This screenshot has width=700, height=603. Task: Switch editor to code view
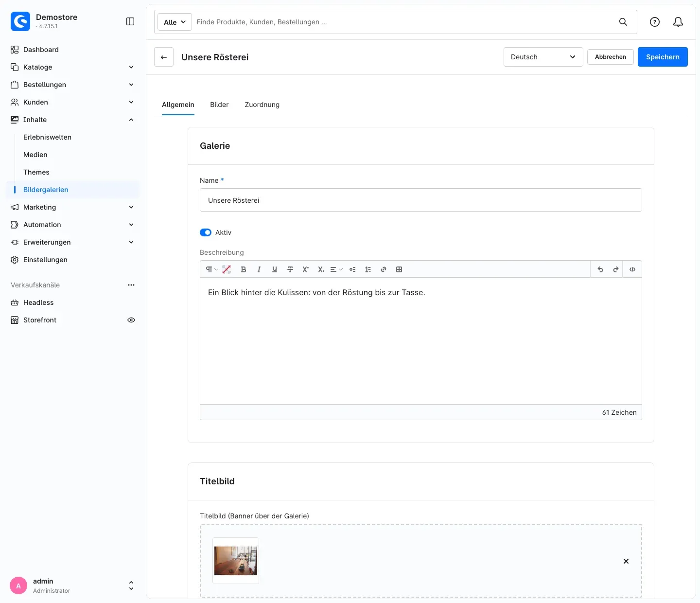632,269
